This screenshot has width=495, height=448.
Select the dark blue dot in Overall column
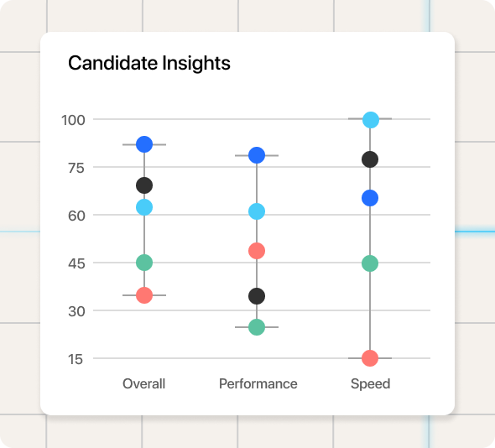point(144,144)
